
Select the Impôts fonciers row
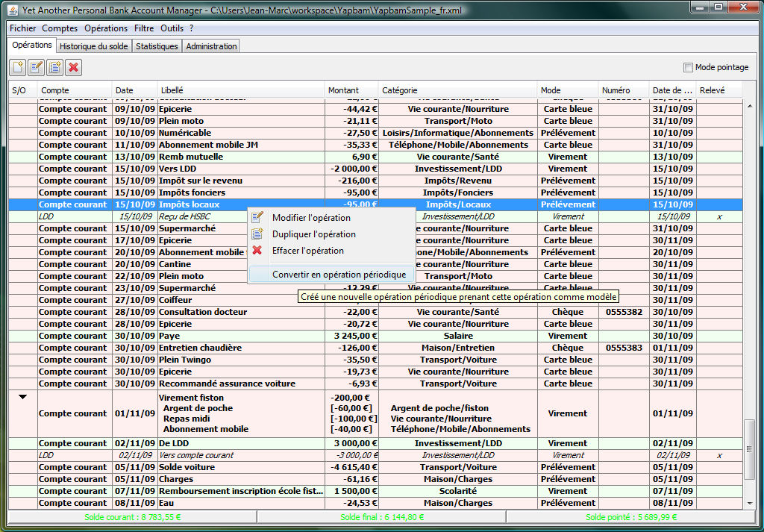[375, 193]
